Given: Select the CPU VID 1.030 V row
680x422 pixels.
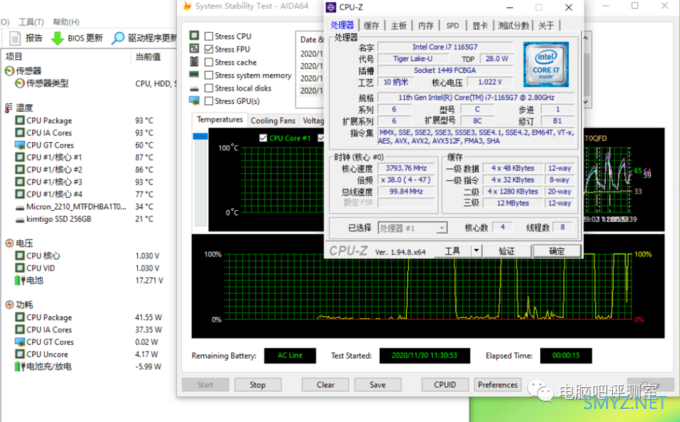Looking at the screenshot, I should tap(89, 268).
